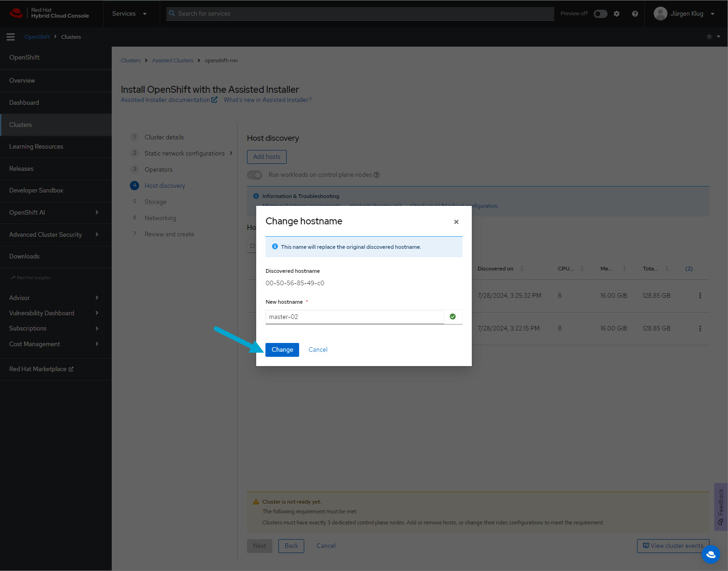Go to Cluster details wizard step
The width and height of the screenshot is (728, 571).
pyautogui.click(x=164, y=138)
